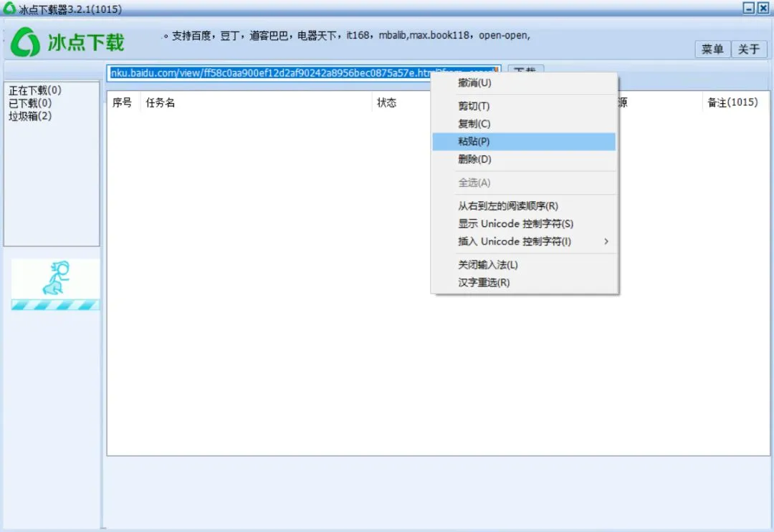The image size is (774, 532).
Task: Choose 全选(A) in the context menu
Action: pos(524,183)
